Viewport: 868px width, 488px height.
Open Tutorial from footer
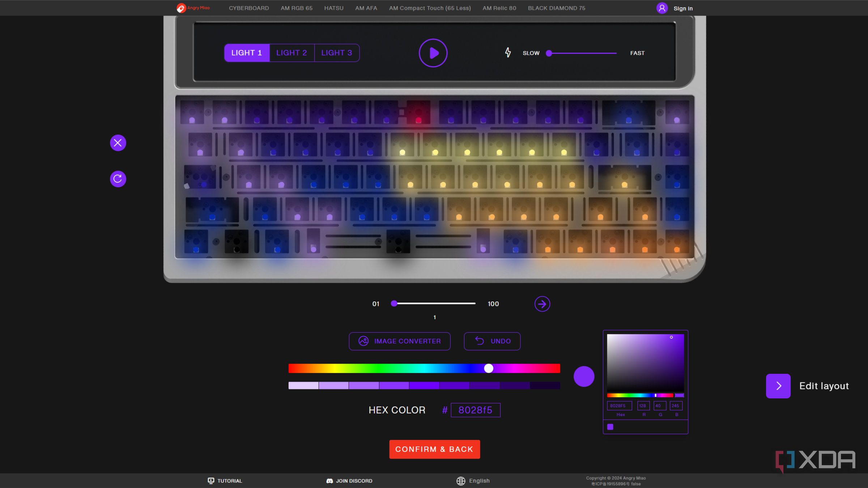pyautogui.click(x=225, y=481)
